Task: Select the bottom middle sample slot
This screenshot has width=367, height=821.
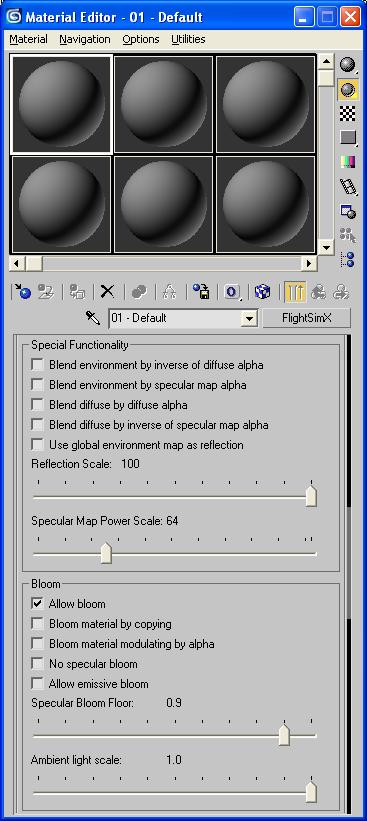Action: click(x=163, y=205)
